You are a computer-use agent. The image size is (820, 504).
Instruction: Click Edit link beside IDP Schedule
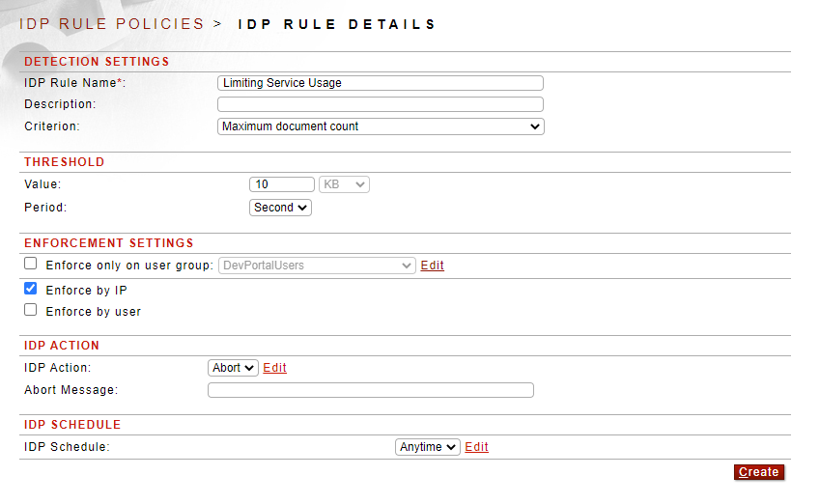[476, 447]
